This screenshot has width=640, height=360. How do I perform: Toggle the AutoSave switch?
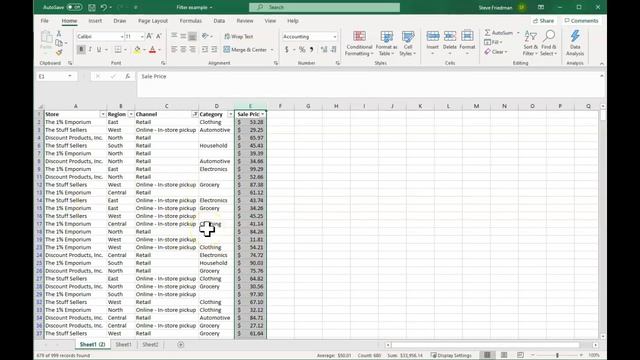pos(74,7)
